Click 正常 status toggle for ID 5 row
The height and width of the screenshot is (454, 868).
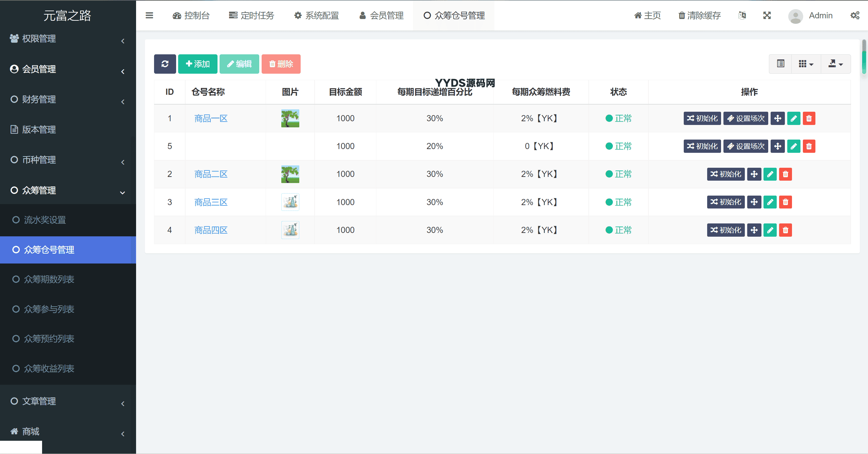point(618,146)
